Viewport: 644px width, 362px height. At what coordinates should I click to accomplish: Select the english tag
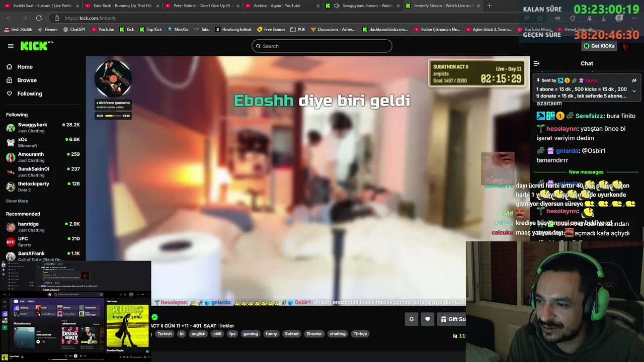click(x=198, y=334)
